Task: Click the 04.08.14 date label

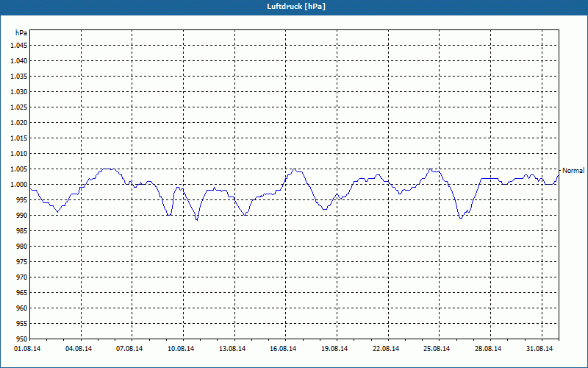Action: point(79,349)
